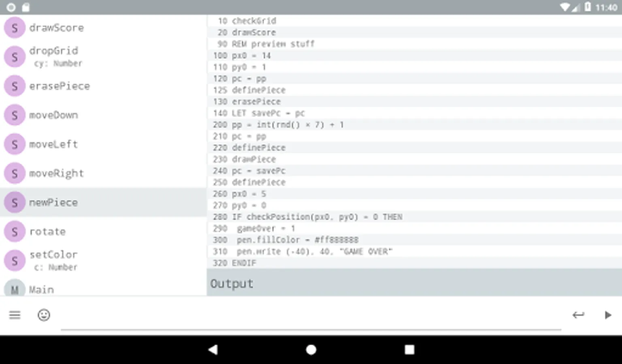Screen dimensions: 622x364
Task: Select the erasePiece subroutine
Action: [60, 86]
